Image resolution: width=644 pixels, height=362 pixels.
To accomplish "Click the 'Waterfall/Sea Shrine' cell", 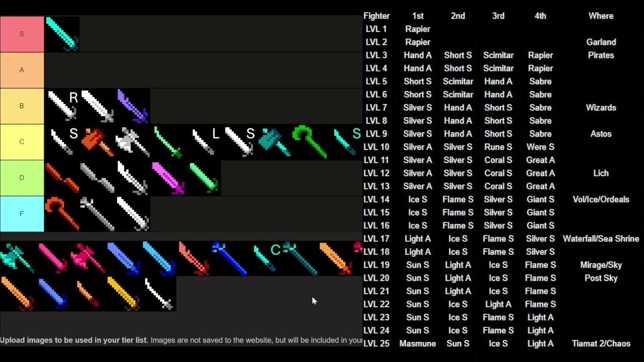I will point(601,239).
